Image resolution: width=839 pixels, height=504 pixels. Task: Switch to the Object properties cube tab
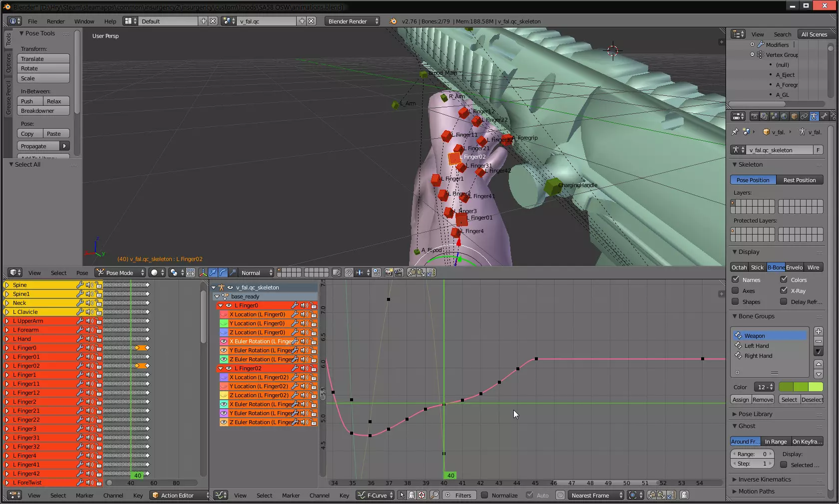[x=794, y=116]
